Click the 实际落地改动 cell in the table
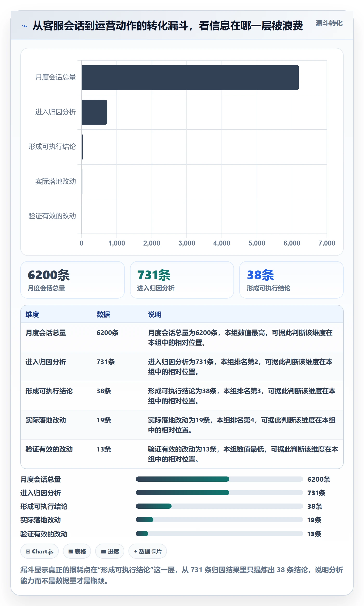 [x=46, y=420]
